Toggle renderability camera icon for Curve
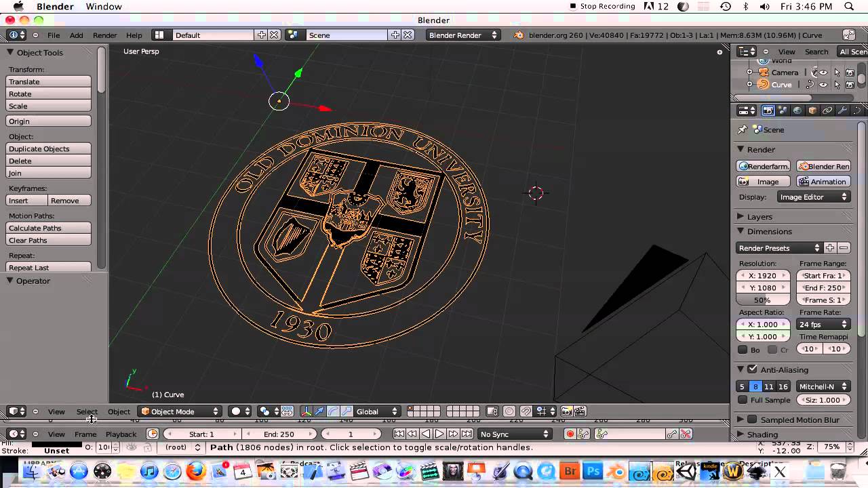The height and width of the screenshot is (488, 868). click(850, 85)
